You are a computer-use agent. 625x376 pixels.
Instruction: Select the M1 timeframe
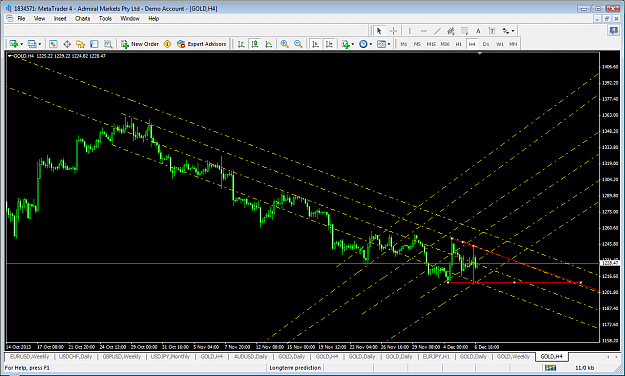click(404, 44)
